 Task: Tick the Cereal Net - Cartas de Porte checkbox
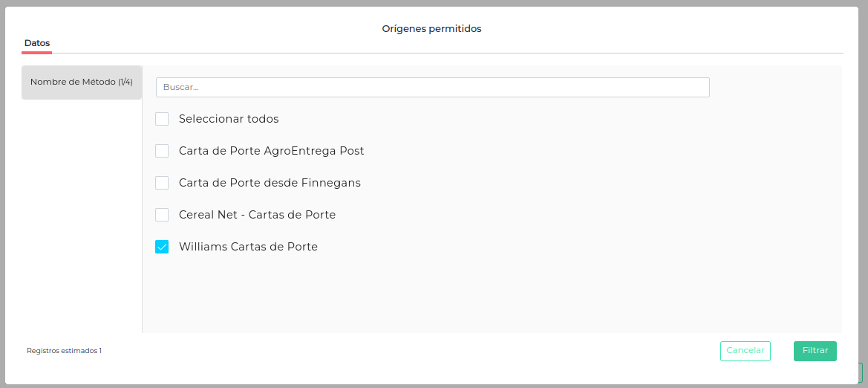click(x=162, y=215)
